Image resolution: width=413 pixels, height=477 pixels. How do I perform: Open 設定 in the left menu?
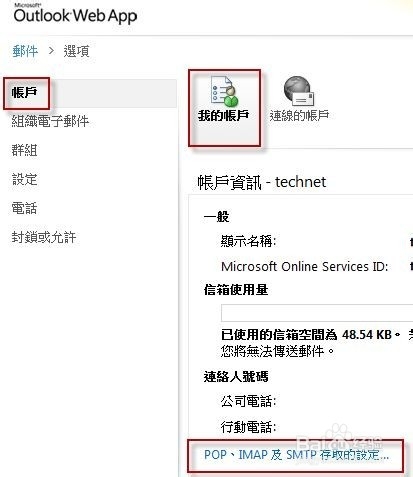(x=24, y=179)
